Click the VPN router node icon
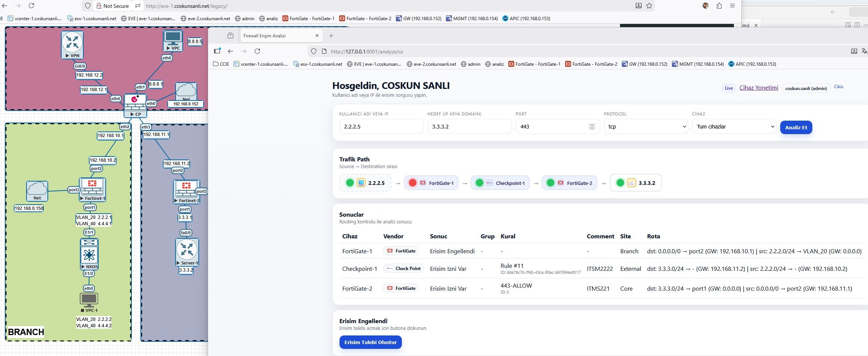Viewport: 868px width, 356px height. point(72,42)
